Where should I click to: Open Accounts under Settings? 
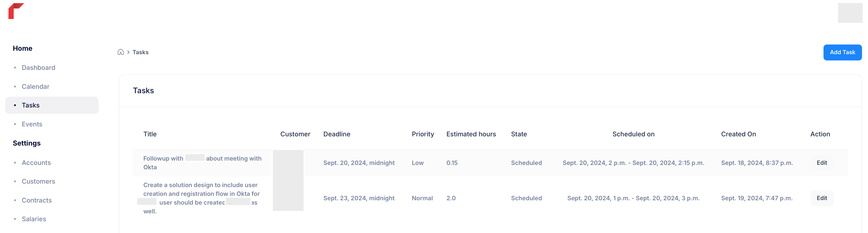(x=36, y=163)
